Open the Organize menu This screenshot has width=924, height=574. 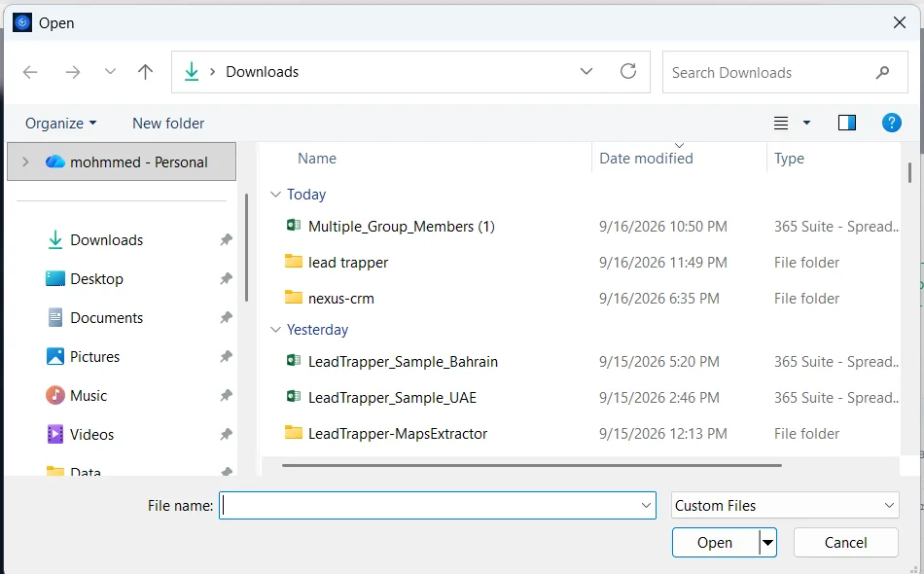pos(60,124)
